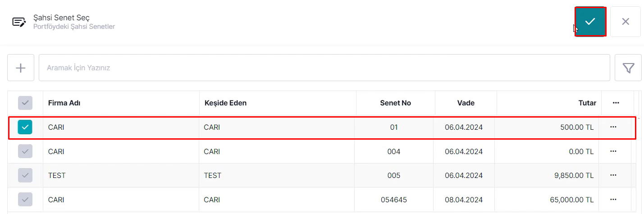Check the box for senet 004 row
This screenshot has width=644, height=214.
pos(25,151)
